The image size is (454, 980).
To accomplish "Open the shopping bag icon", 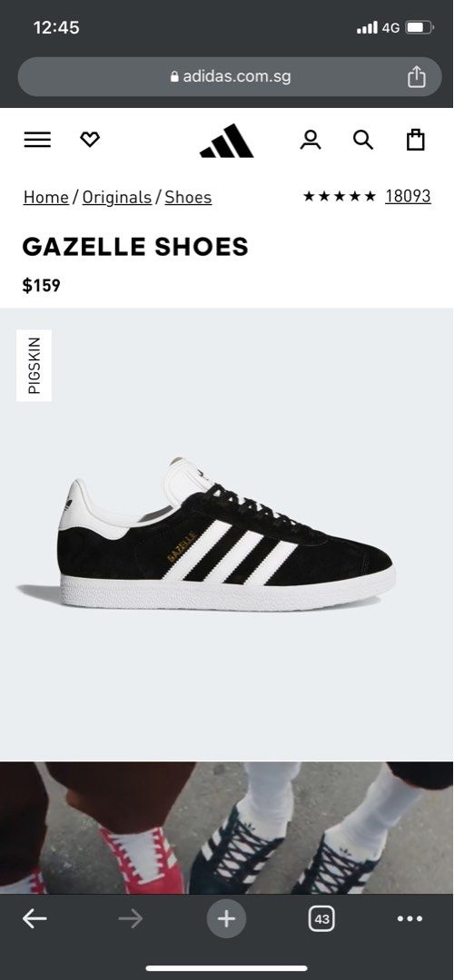I will pyautogui.click(x=416, y=140).
